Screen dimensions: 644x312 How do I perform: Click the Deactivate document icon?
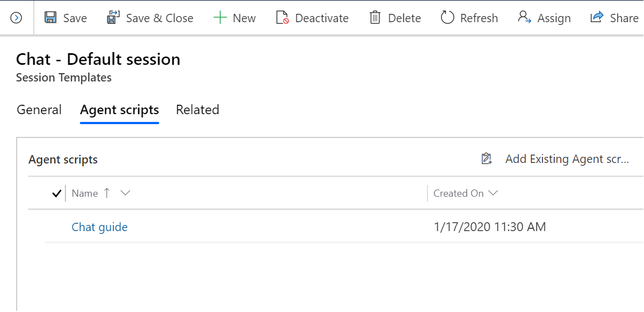click(x=282, y=18)
